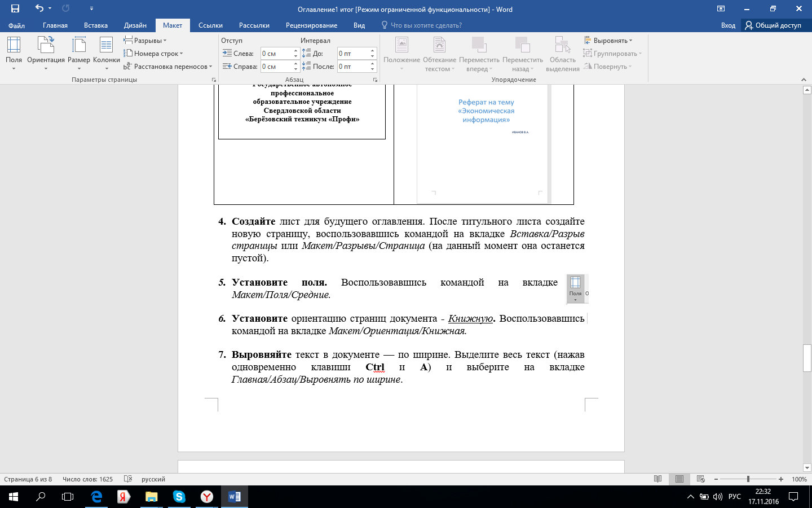Click the proofing spell check icon
The width and height of the screenshot is (812, 508).
[128, 479]
